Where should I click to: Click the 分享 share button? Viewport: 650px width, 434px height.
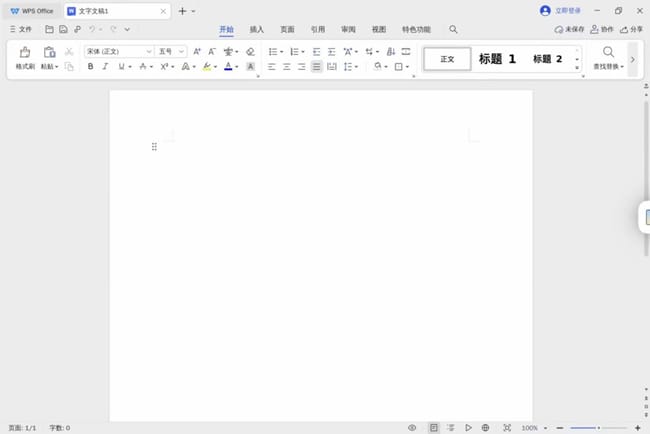[x=631, y=30]
